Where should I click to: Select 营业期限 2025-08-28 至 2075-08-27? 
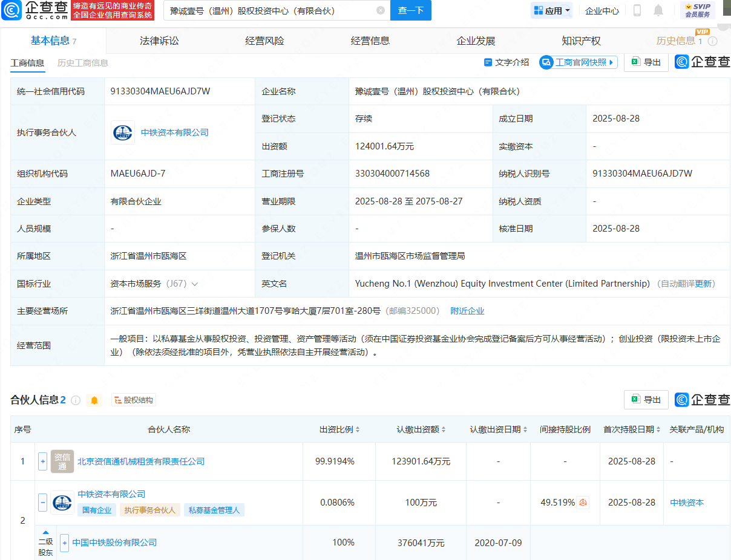tap(409, 201)
